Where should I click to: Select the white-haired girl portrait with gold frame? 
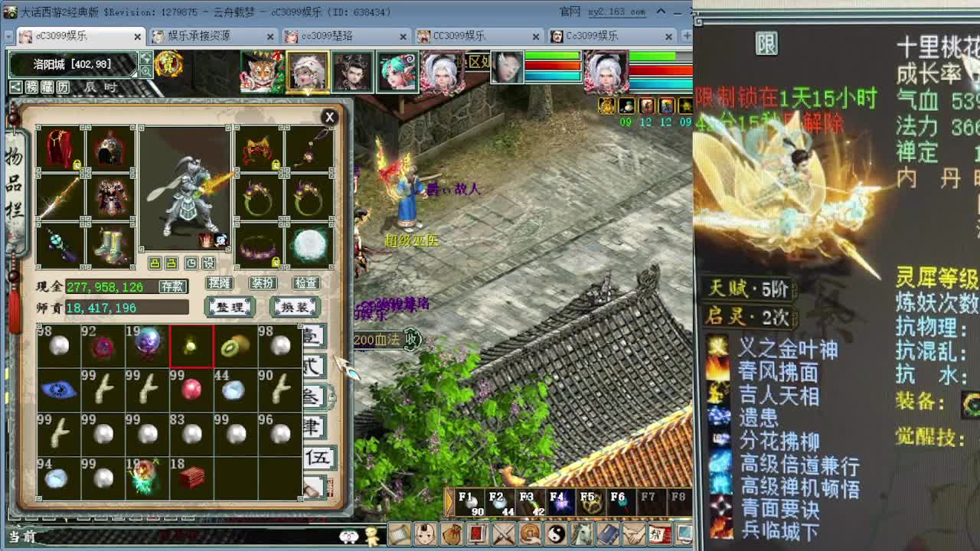308,72
